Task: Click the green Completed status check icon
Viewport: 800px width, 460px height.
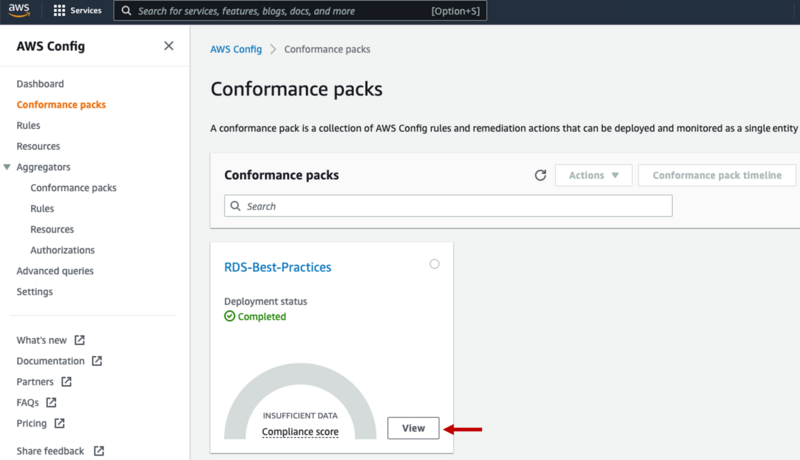Action: [230, 316]
